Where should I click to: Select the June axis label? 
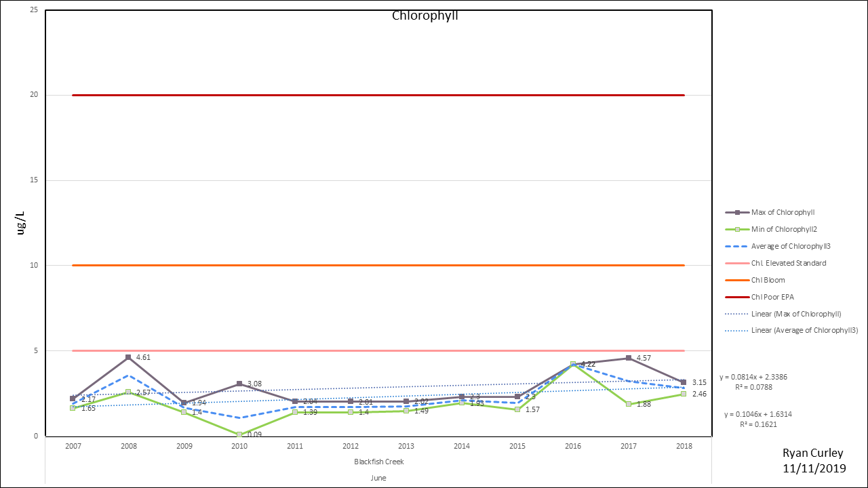tap(378, 478)
